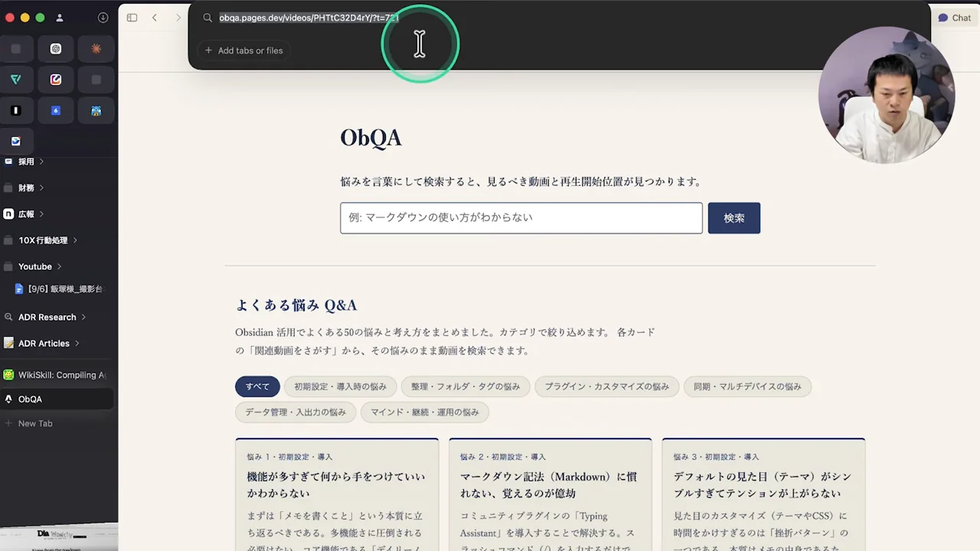Expand the ADR Research folder
980x551 pixels.
pyautogui.click(x=83, y=317)
